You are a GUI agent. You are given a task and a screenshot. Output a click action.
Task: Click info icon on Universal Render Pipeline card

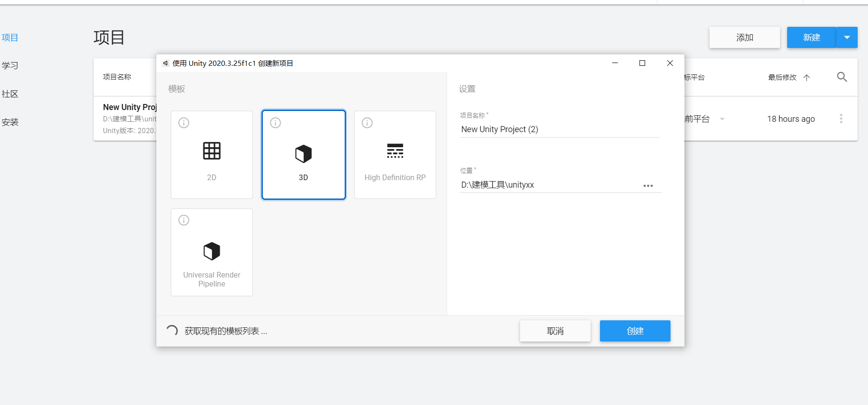(184, 220)
